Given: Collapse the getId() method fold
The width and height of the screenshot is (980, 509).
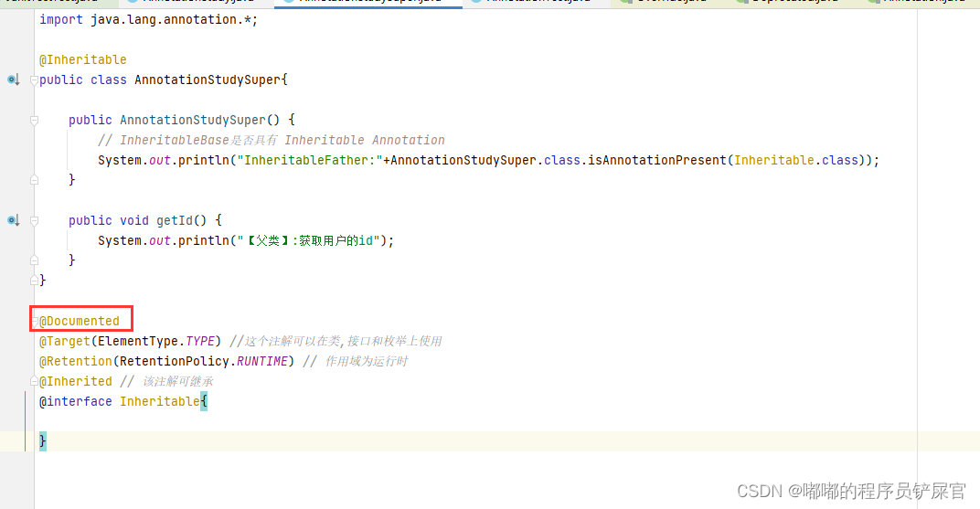Looking at the screenshot, I should (x=35, y=220).
